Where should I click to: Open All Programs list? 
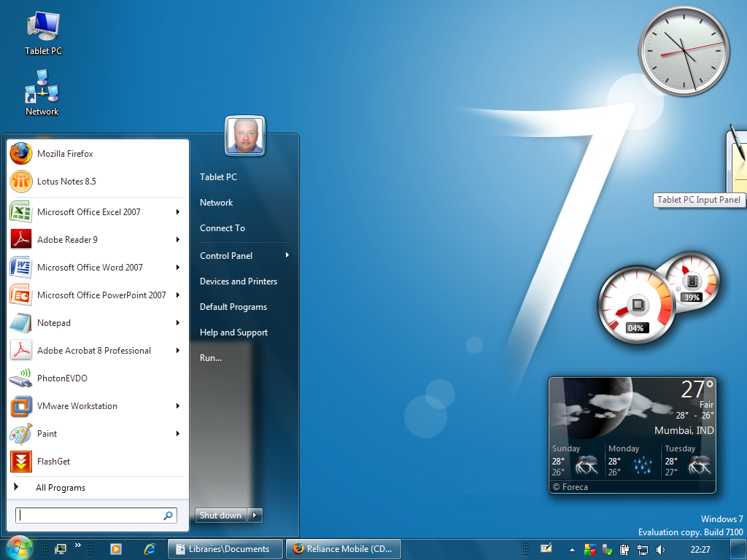[61, 488]
